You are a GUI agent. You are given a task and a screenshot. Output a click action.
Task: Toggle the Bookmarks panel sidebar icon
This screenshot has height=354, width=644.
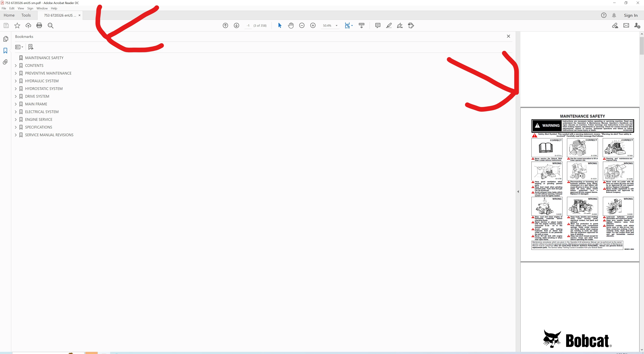pos(5,51)
